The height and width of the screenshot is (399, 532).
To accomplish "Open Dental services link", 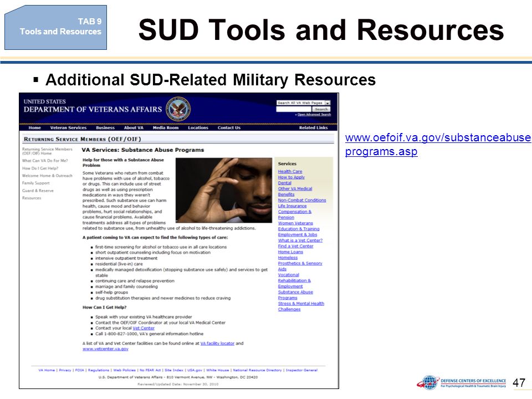I will pos(285,183).
